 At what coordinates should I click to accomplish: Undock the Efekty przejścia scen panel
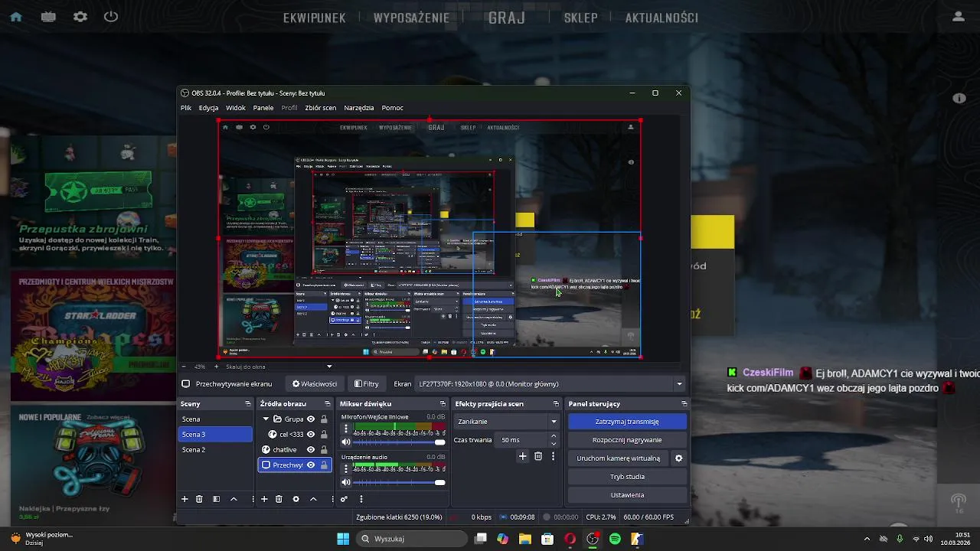[x=556, y=403]
